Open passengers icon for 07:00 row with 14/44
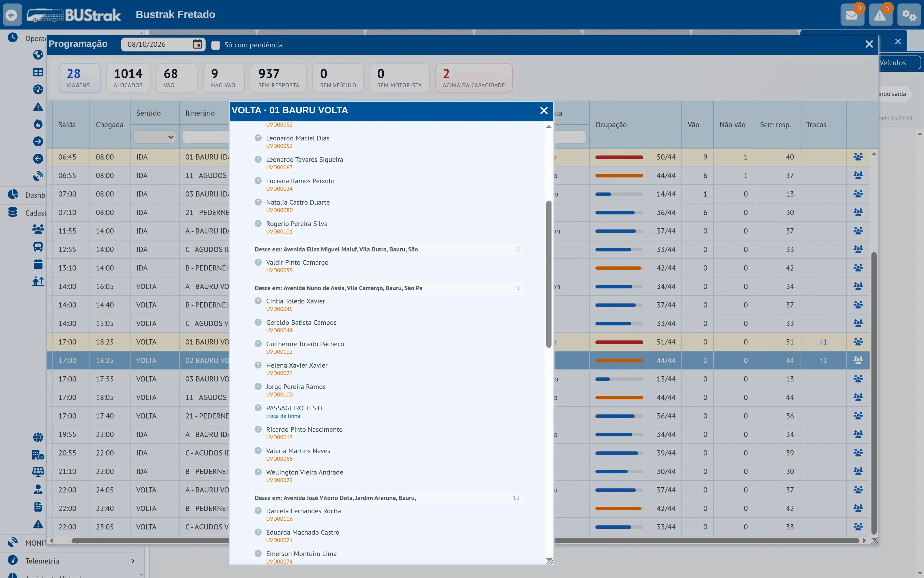The image size is (924, 578). click(858, 194)
